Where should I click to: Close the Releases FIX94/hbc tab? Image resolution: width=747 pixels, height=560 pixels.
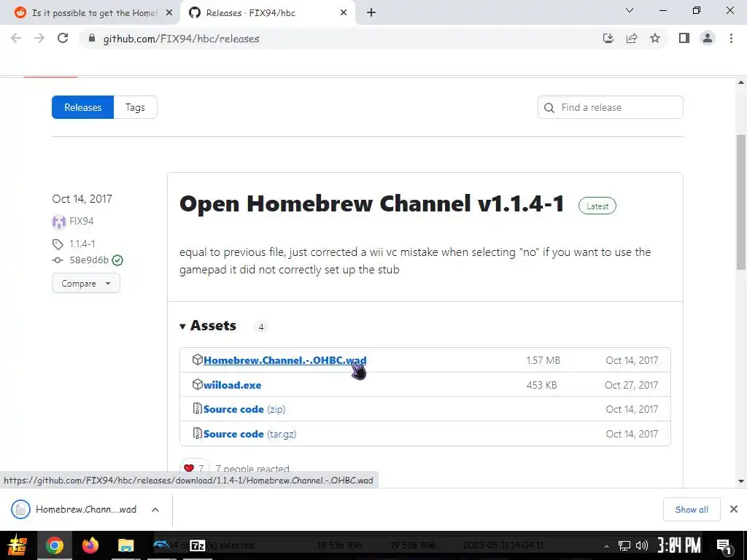point(344,13)
